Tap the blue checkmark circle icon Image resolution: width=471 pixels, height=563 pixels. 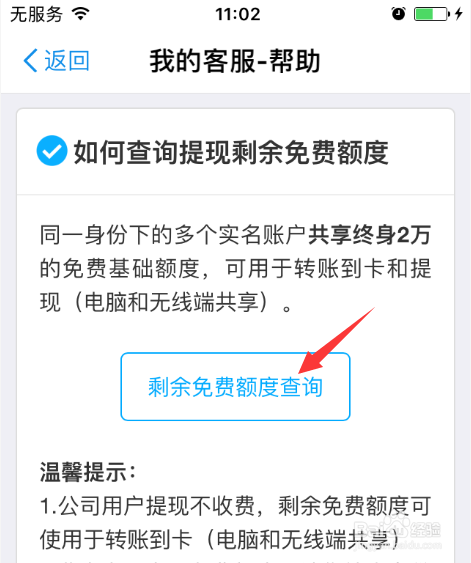tap(52, 151)
